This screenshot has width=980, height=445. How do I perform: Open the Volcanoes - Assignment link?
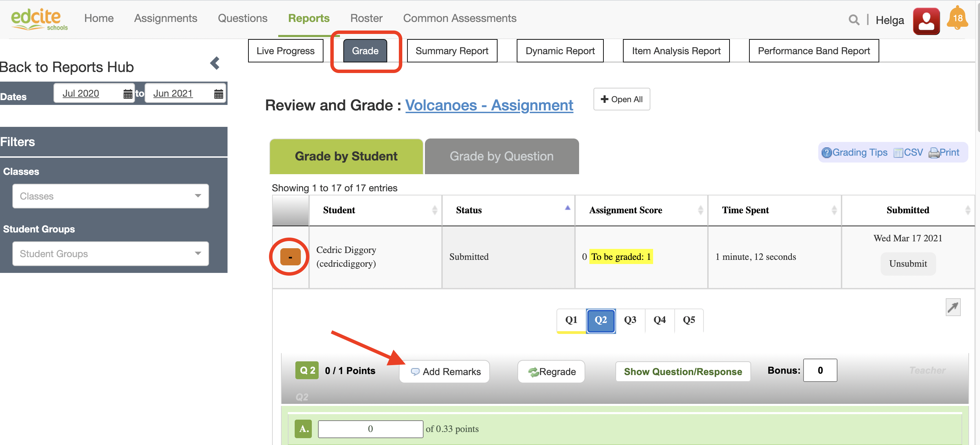pyautogui.click(x=489, y=106)
